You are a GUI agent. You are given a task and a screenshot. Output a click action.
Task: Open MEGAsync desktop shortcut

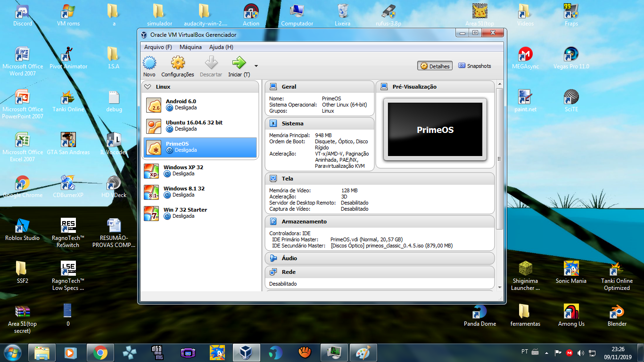click(x=525, y=58)
